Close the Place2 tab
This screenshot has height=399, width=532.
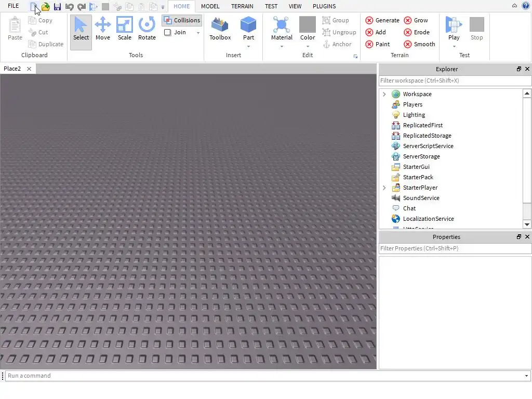coord(29,69)
